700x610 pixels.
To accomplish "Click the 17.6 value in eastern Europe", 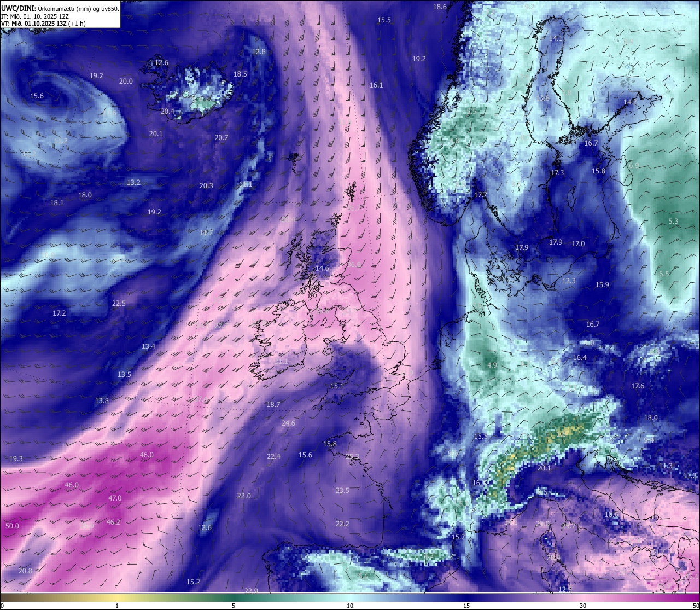I will pos(638,386).
